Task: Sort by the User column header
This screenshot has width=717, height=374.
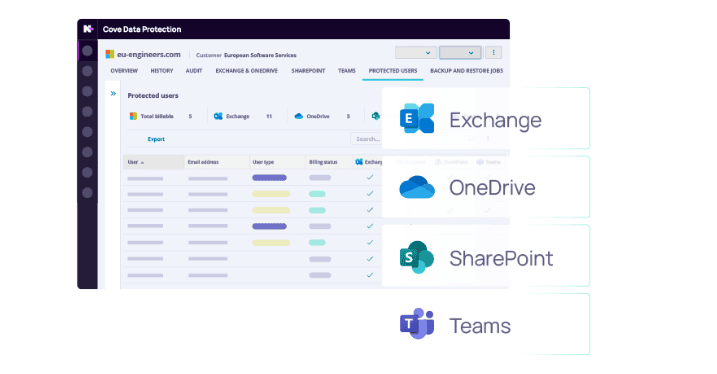Action: point(154,162)
